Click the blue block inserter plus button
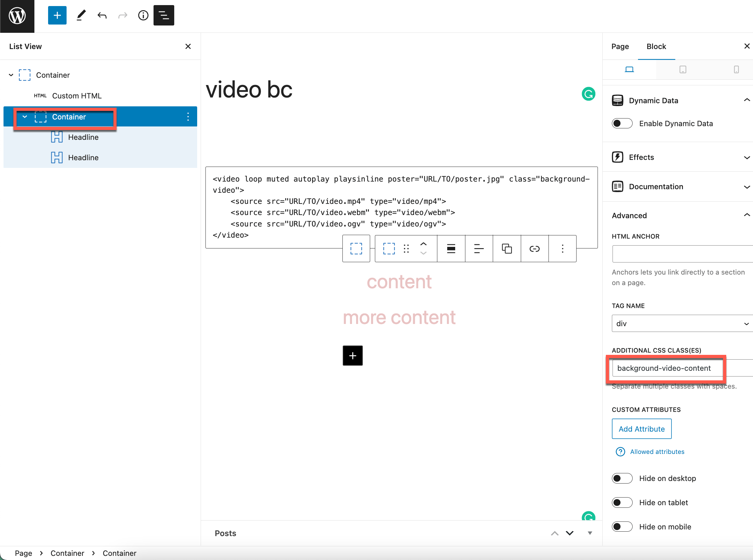 pyautogui.click(x=57, y=15)
